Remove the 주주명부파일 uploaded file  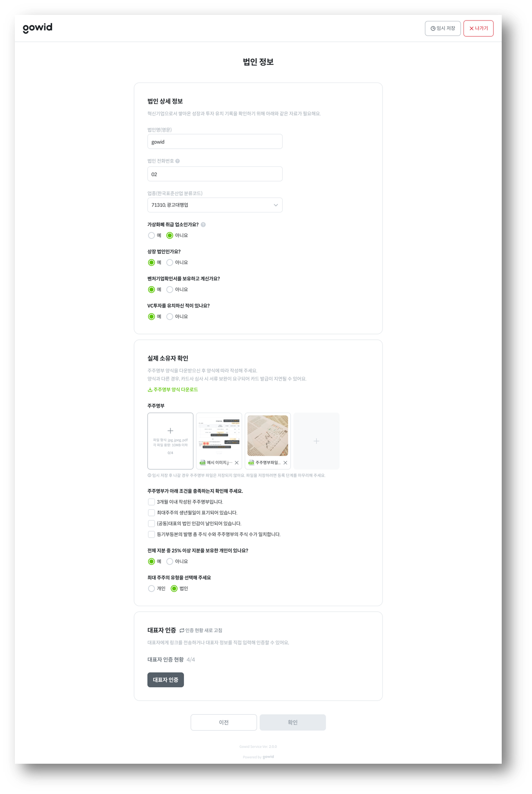pos(285,463)
